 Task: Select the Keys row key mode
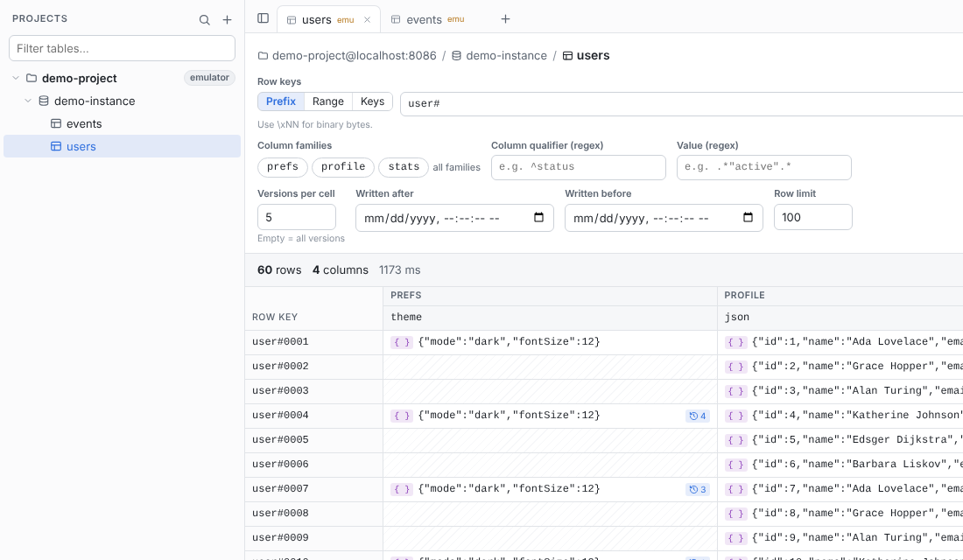[x=372, y=101]
